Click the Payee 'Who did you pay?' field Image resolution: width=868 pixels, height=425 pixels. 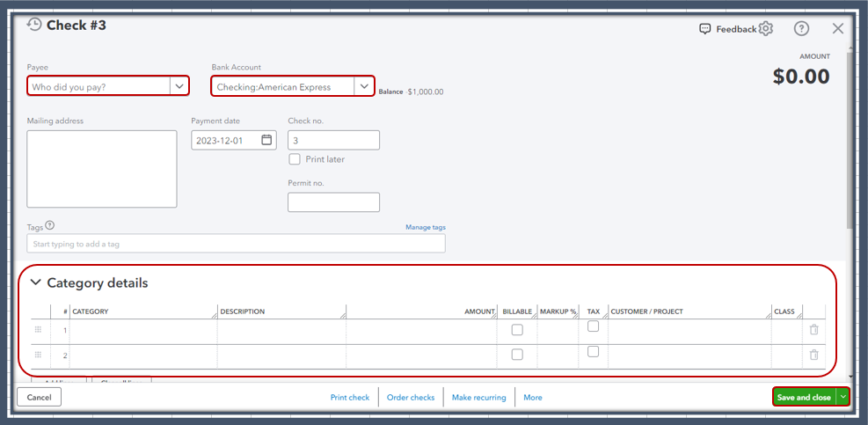click(x=99, y=86)
